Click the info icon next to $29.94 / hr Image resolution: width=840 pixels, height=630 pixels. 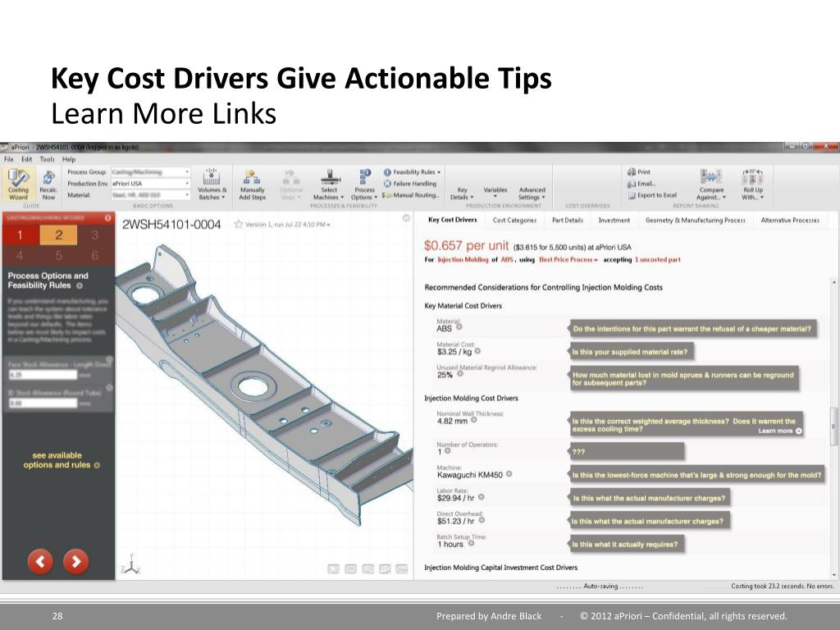481,497
